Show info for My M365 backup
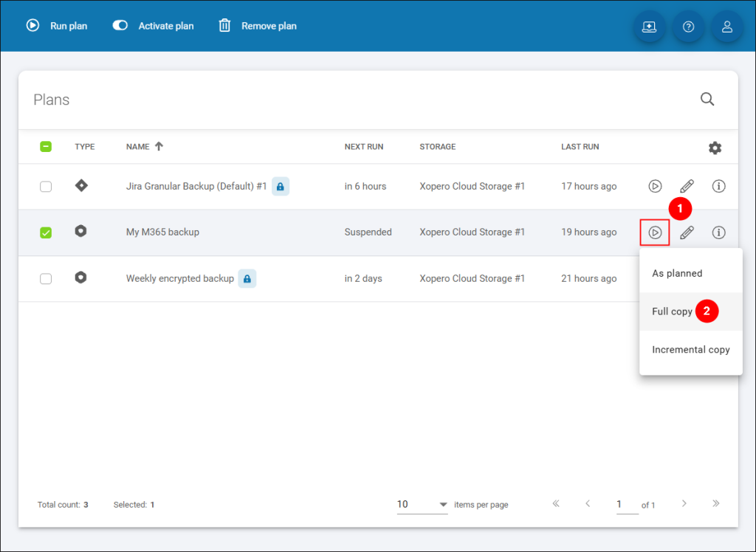The width and height of the screenshot is (756, 552). [718, 232]
